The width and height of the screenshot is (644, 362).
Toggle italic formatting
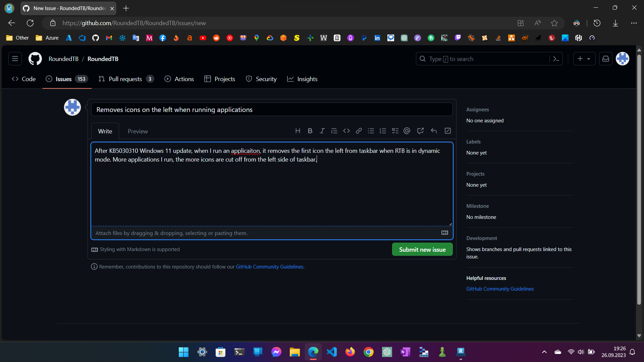click(322, 131)
